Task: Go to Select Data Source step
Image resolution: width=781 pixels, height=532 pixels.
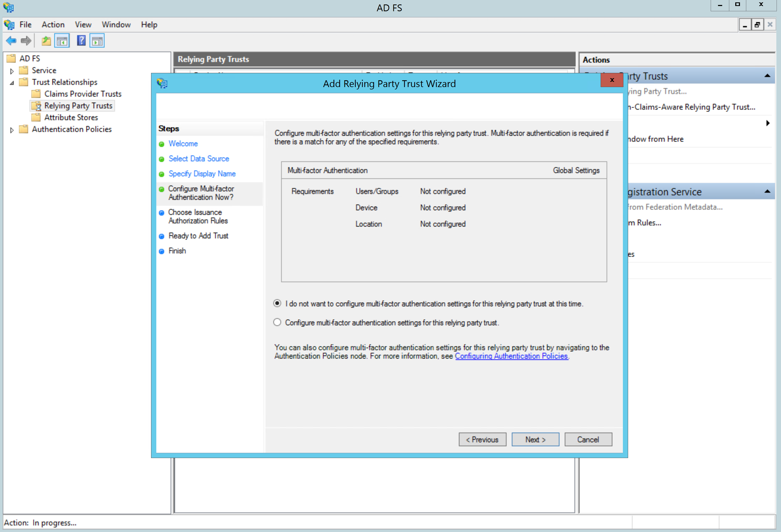Action: pos(199,159)
